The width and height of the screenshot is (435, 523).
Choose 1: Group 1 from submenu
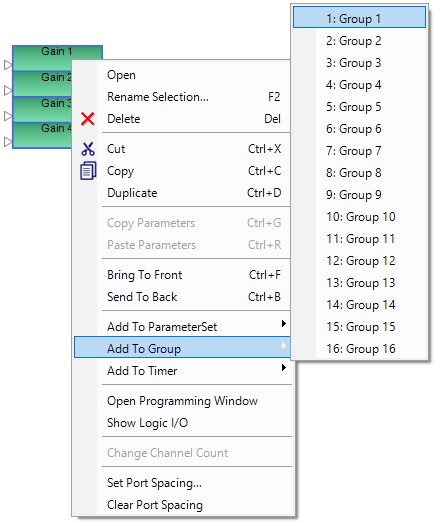pyautogui.click(x=360, y=18)
